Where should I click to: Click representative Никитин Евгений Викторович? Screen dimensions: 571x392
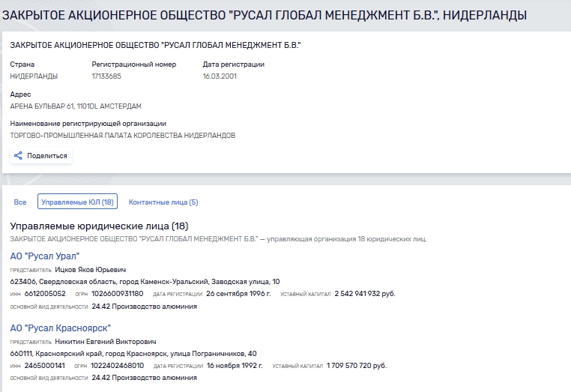pos(106,342)
